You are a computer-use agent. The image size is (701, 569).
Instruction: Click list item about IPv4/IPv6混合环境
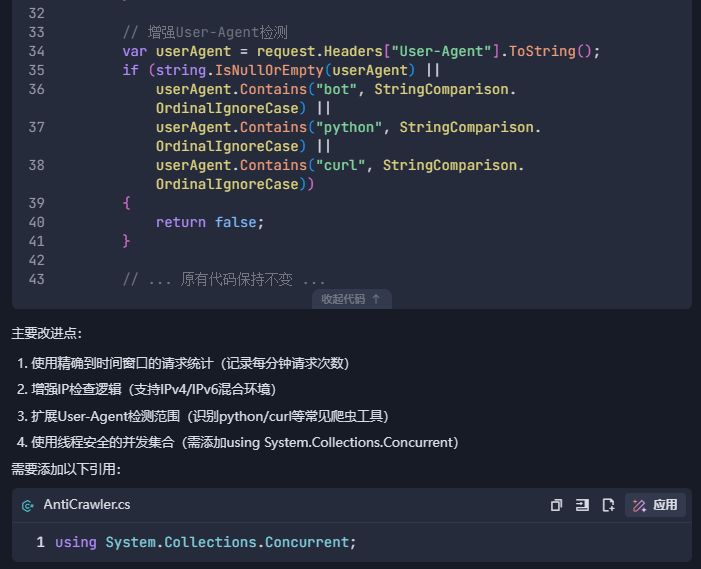(147, 389)
